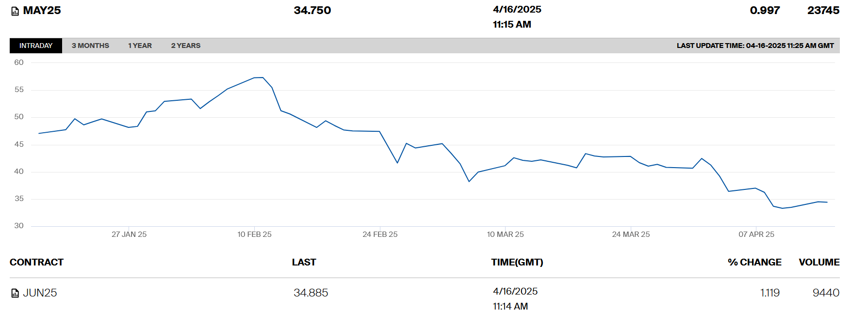Image resolution: width=868 pixels, height=311 pixels.
Task: Click the 07 APR 25 axis label
Action: click(x=756, y=234)
